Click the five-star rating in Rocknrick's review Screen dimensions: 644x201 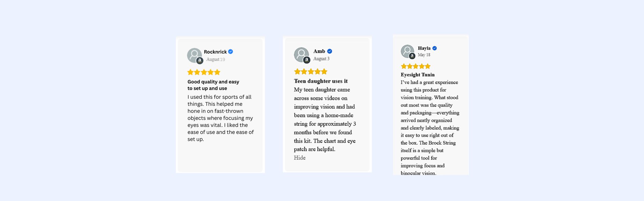coord(204,72)
